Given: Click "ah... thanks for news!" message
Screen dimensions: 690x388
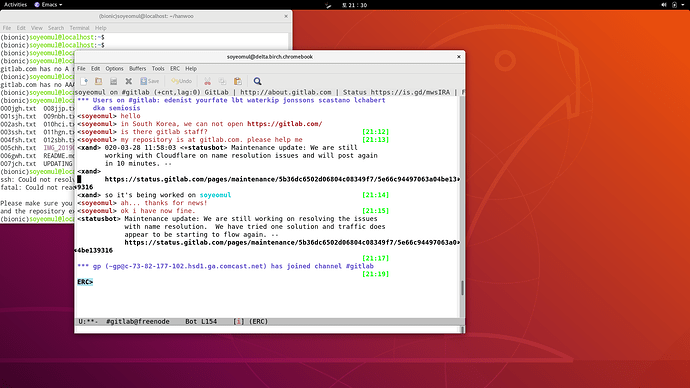Looking at the screenshot, I should 164,203.
